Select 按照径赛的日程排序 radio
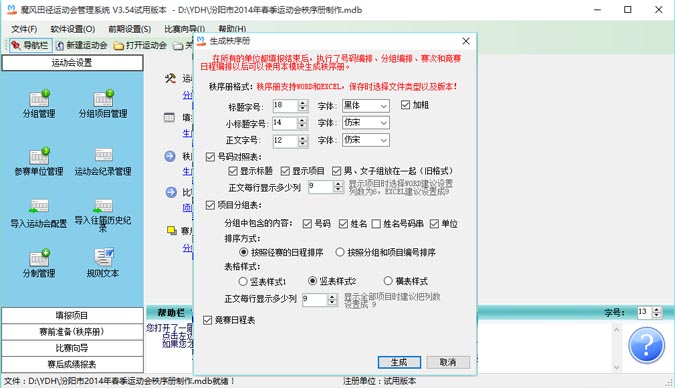Screen dimensions: 675x388 [x=281, y=252]
